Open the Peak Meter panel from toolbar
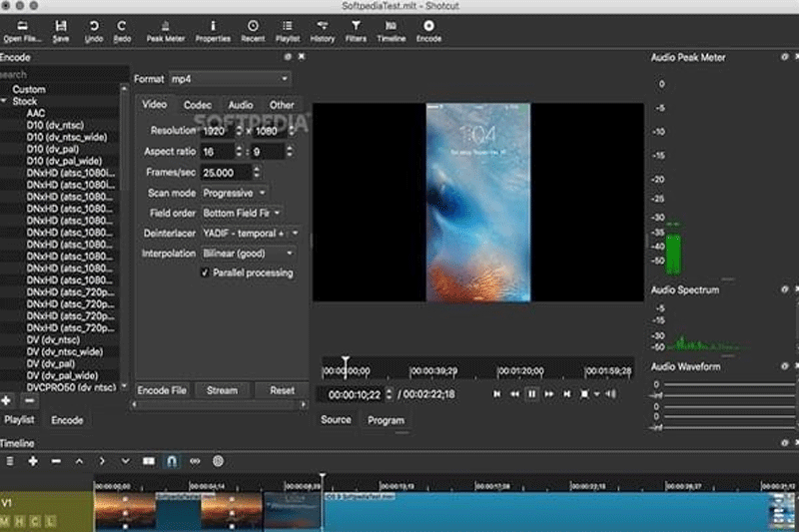 tap(166, 25)
